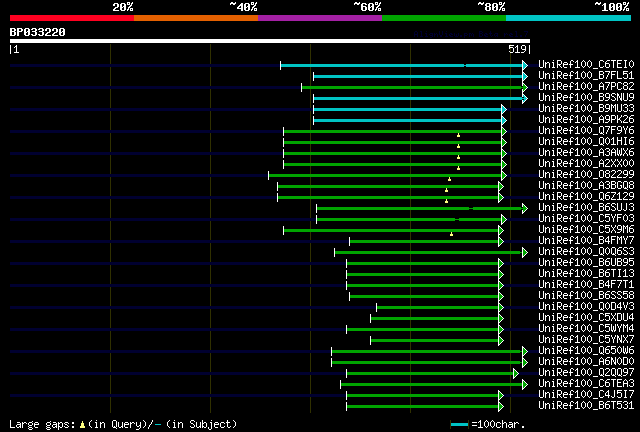Click the arrowhead ending the C6TEA3 alignment
Image resolution: width=640 pixels, height=432 pixels.
tap(525, 385)
